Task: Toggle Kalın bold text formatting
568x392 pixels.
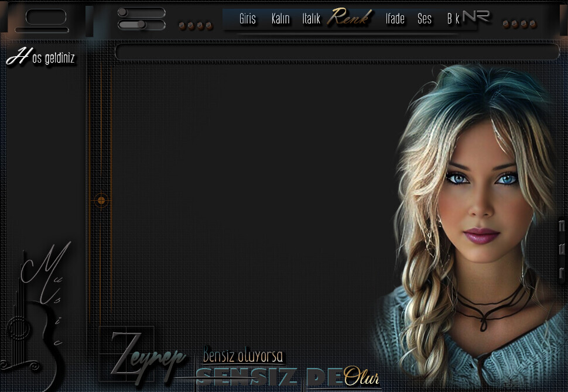Action: (x=280, y=19)
